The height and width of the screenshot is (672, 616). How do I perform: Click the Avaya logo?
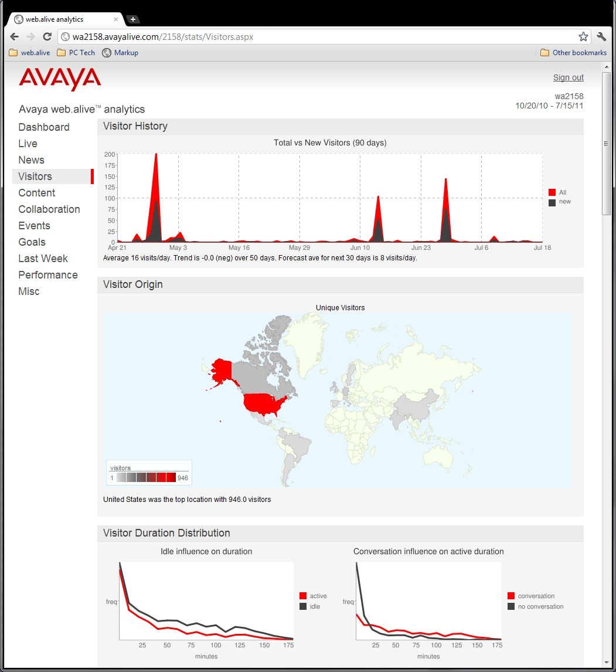(60, 79)
